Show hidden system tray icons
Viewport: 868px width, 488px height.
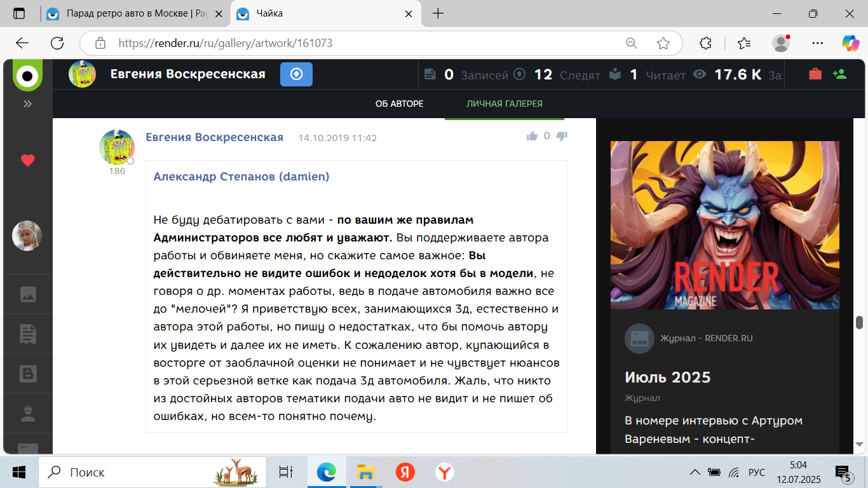tap(695, 472)
